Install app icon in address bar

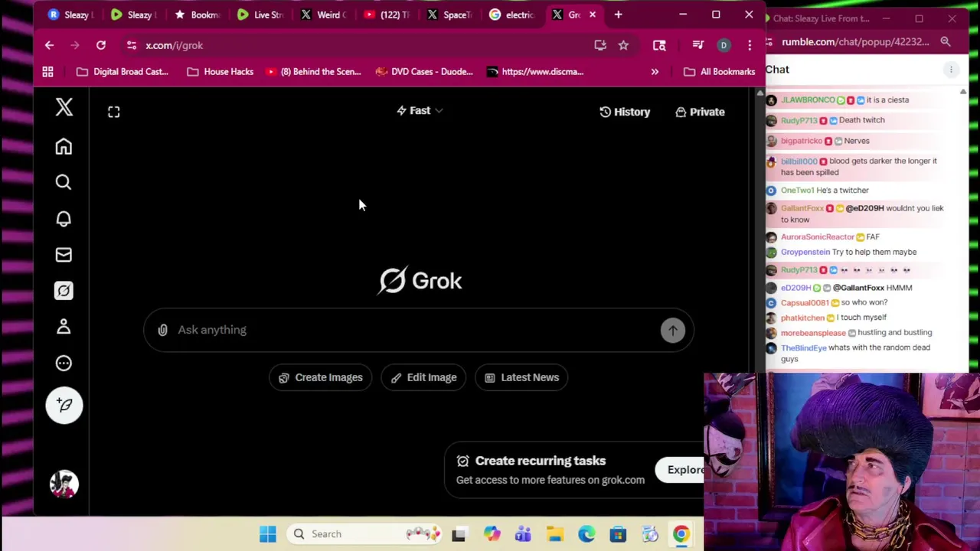pyautogui.click(x=600, y=45)
